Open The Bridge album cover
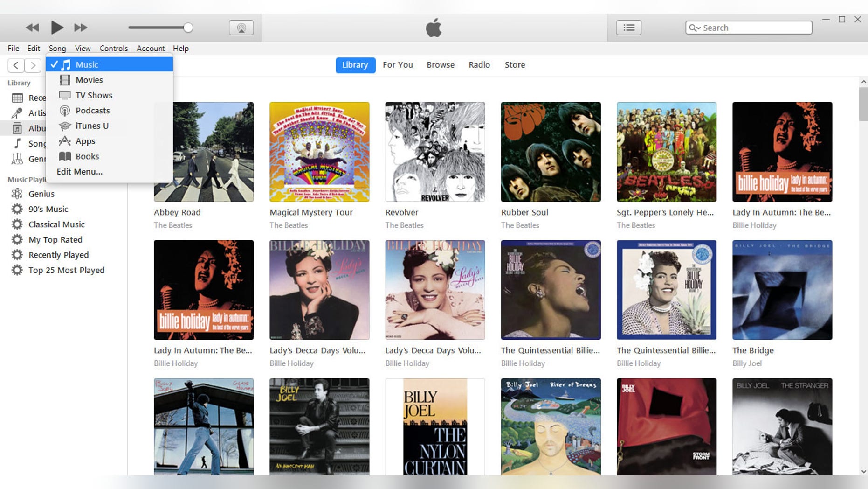The height and width of the screenshot is (489, 868). coord(782,290)
